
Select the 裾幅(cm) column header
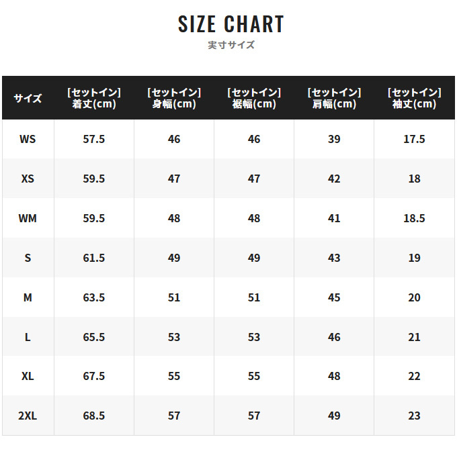coord(254,98)
